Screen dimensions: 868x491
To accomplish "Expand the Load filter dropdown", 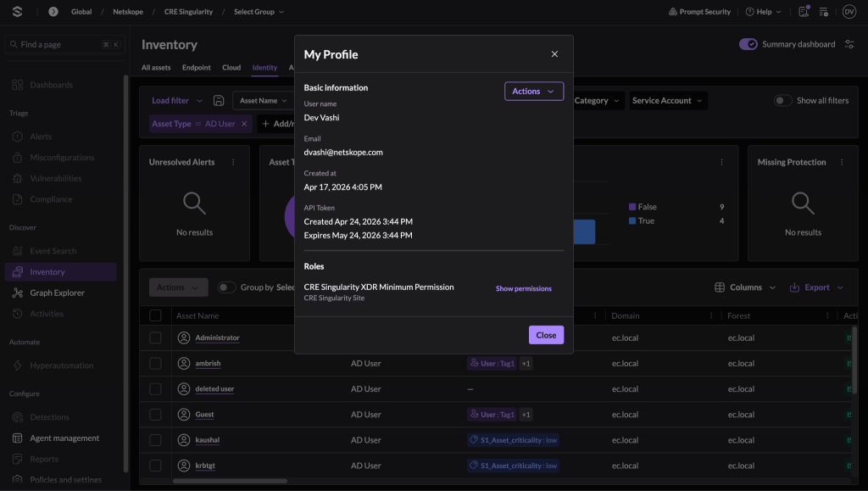I will (x=177, y=101).
